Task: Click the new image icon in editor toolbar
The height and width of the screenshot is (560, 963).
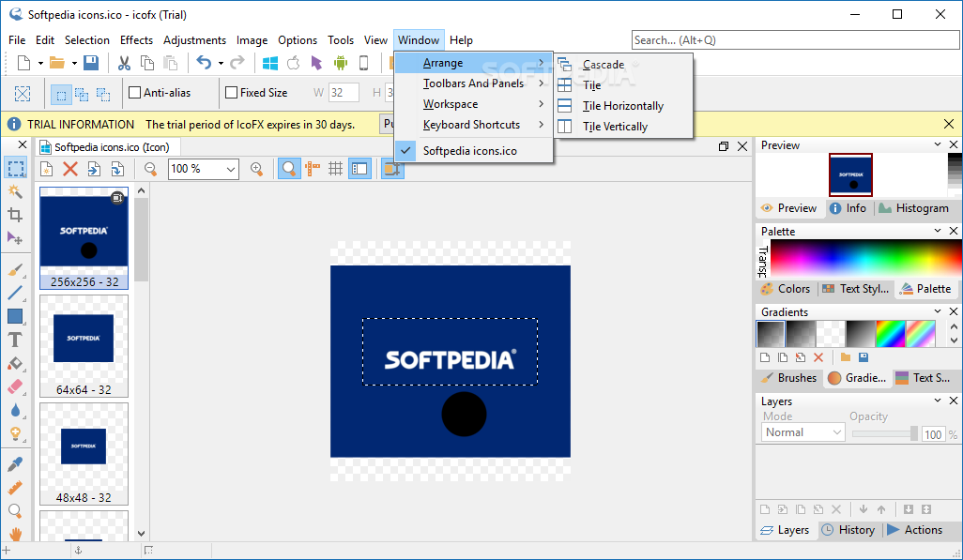Action: point(47,169)
